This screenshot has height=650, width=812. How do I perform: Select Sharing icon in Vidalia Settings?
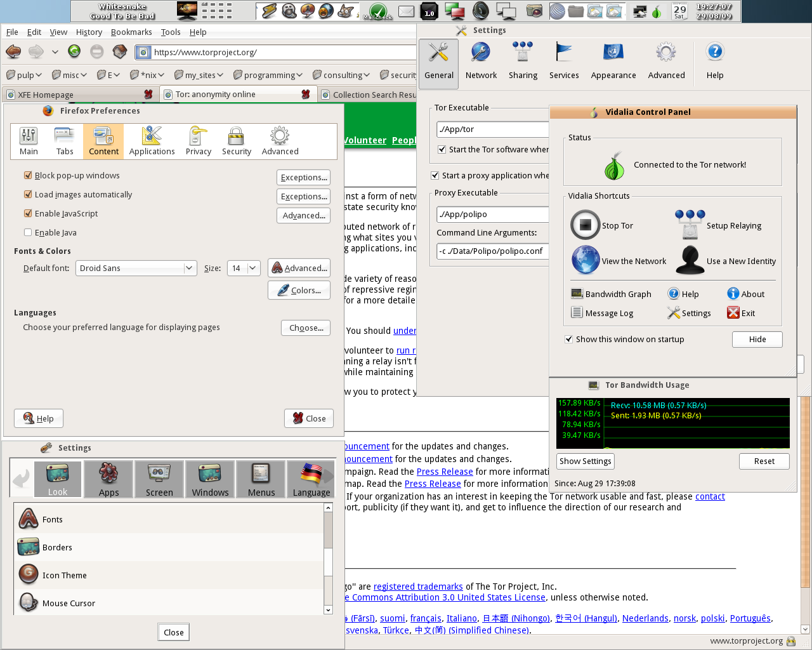523,62
